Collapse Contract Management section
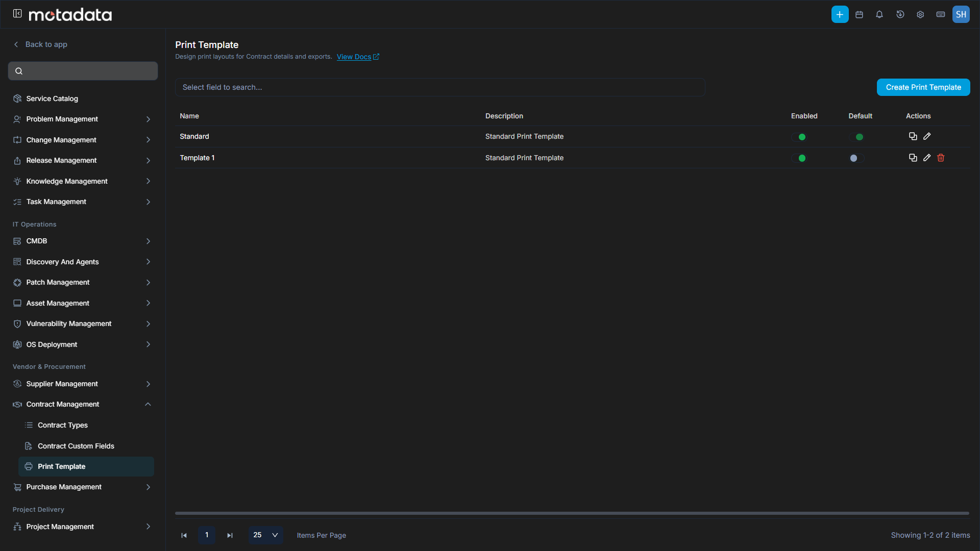 (x=148, y=404)
